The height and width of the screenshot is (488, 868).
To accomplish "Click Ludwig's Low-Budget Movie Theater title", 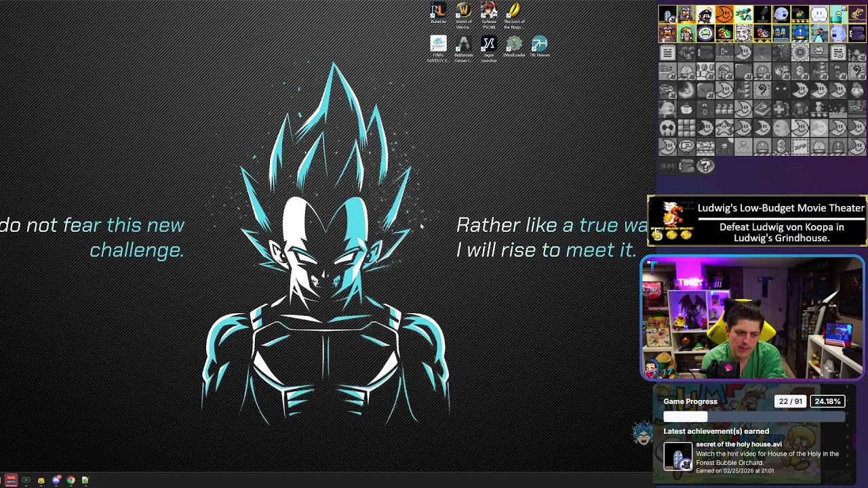I will (781, 208).
